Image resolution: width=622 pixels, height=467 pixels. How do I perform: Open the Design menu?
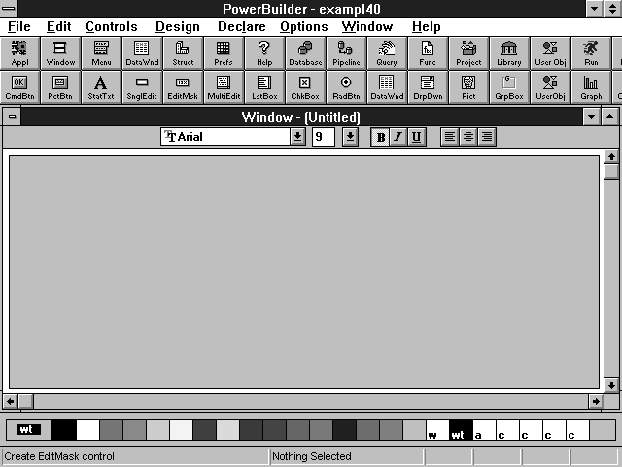tap(177, 26)
